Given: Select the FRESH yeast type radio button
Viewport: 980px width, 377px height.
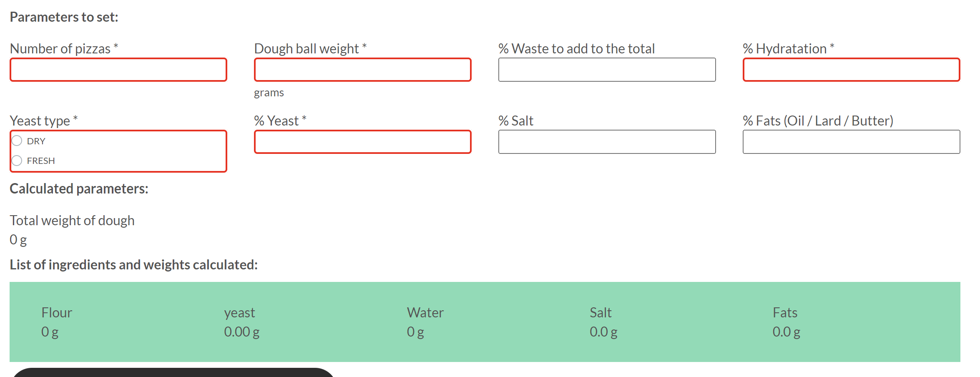Looking at the screenshot, I should 17,160.
